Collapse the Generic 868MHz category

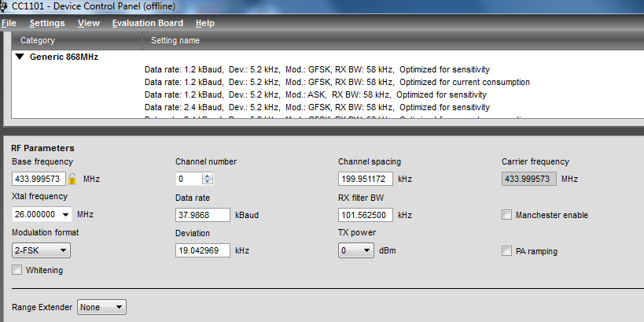coord(20,57)
